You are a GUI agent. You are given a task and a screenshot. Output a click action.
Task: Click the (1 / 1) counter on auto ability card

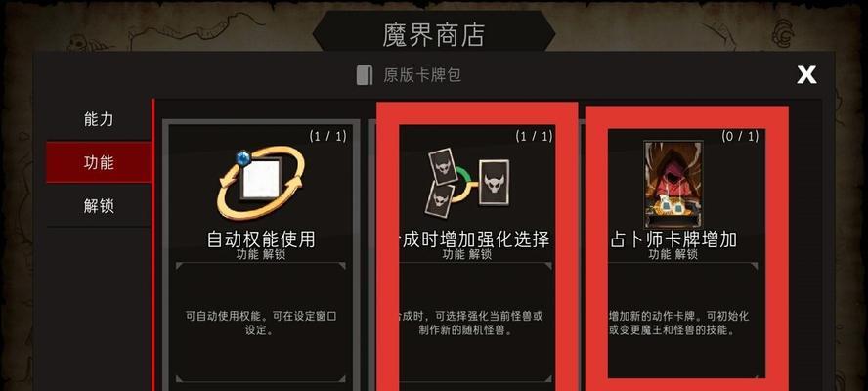pyautogui.click(x=327, y=136)
